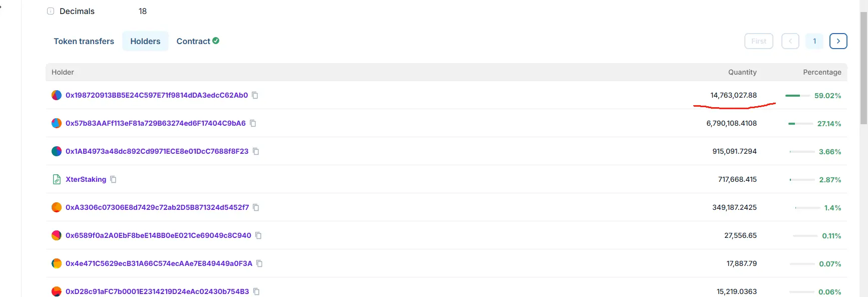Click the XterStaking contract document icon
The width and height of the screenshot is (868, 297).
(x=57, y=179)
